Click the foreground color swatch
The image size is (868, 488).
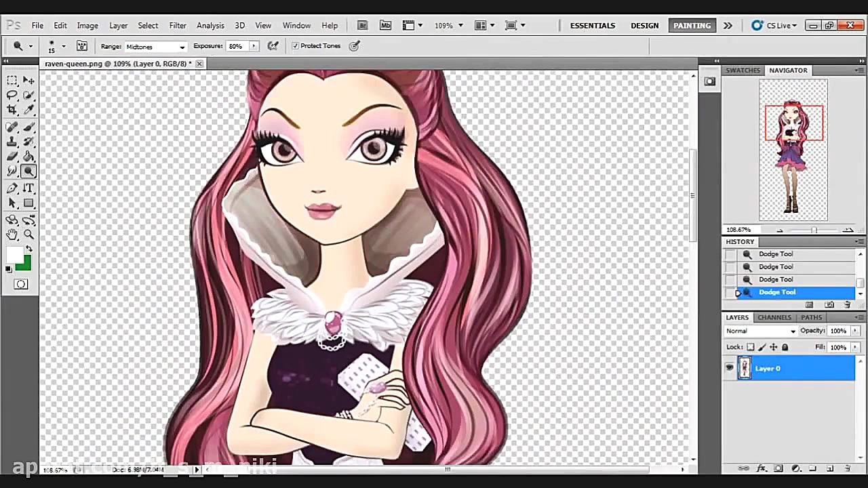(x=14, y=255)
